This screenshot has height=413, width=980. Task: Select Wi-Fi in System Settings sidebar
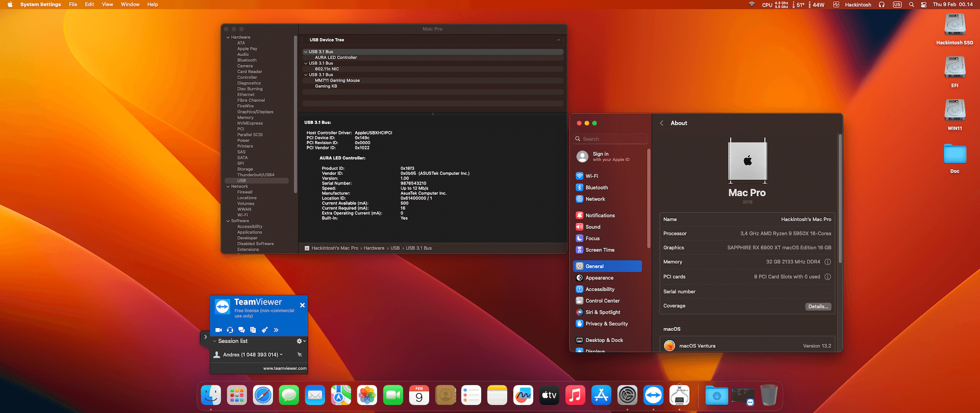(607, 176)
